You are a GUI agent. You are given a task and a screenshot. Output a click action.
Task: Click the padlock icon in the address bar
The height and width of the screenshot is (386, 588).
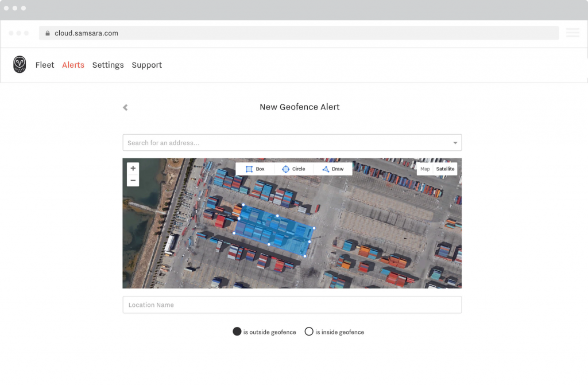coord(48,33)
